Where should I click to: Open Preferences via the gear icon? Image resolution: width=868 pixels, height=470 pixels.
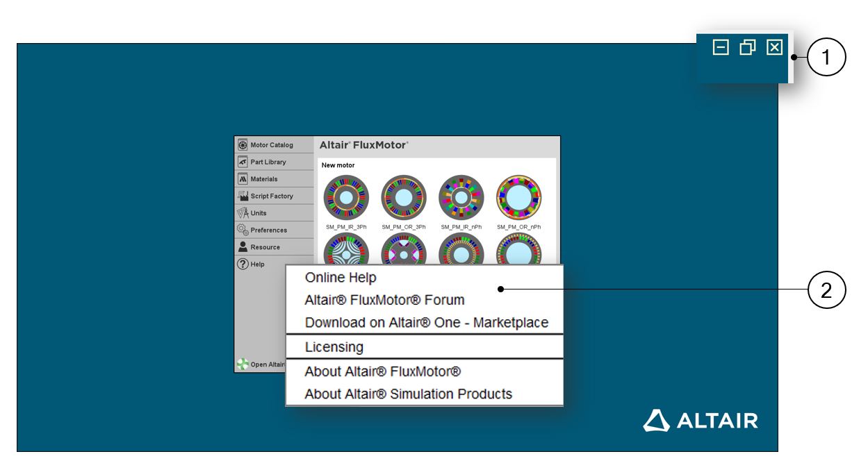(x=243, y=230)
